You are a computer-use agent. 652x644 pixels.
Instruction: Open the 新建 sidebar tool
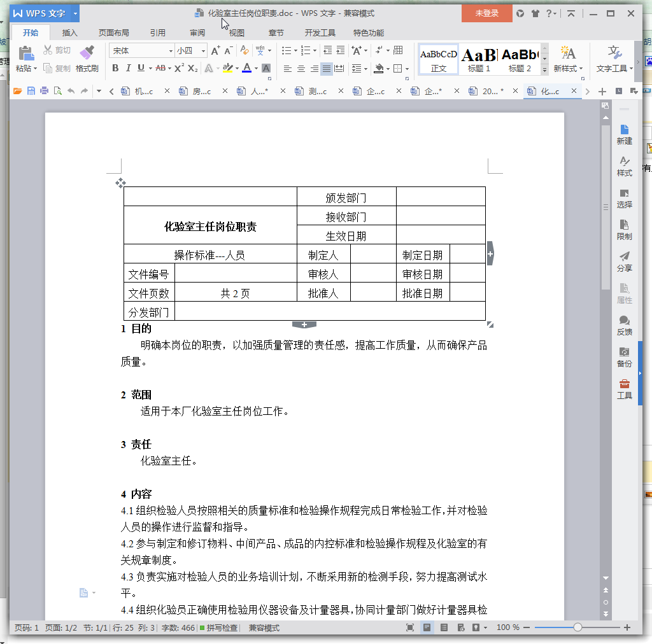[x=624, y=135]
